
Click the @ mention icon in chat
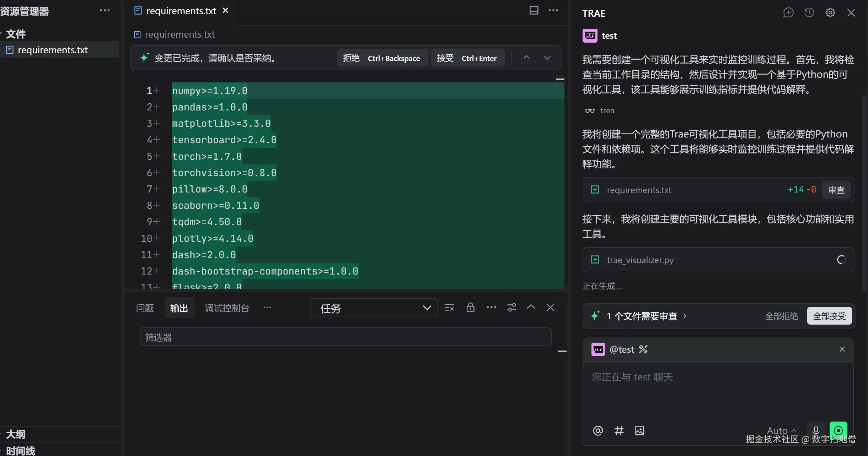598,430
